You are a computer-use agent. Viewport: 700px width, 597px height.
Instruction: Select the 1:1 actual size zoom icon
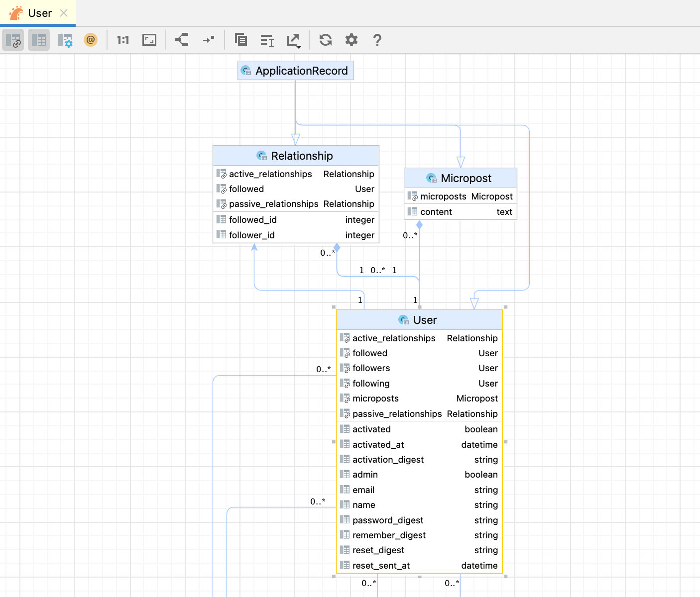[x=123, y=40]
